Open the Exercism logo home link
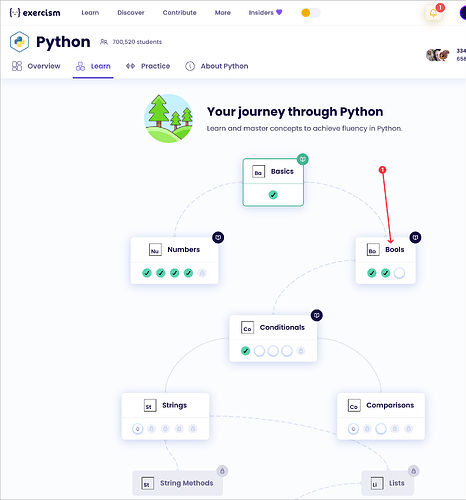The image size is (466, 500). pos(35,13)
